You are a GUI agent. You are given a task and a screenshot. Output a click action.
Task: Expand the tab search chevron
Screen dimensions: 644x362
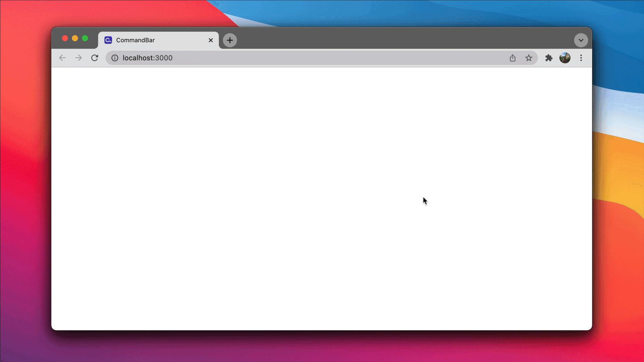tap(581, 40)
